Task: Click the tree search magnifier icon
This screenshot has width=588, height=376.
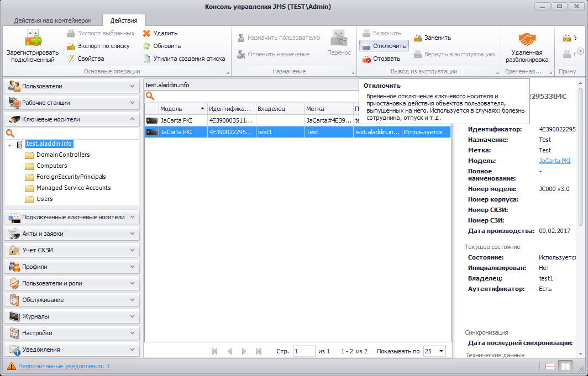Action: pyautogui.click(x=10, y=133)
